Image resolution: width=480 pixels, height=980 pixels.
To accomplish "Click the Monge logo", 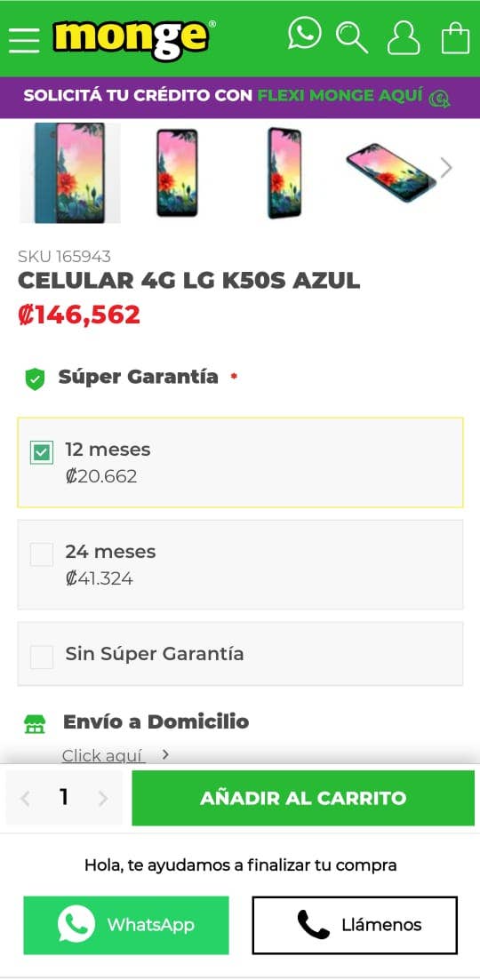I will pos(134,39).
